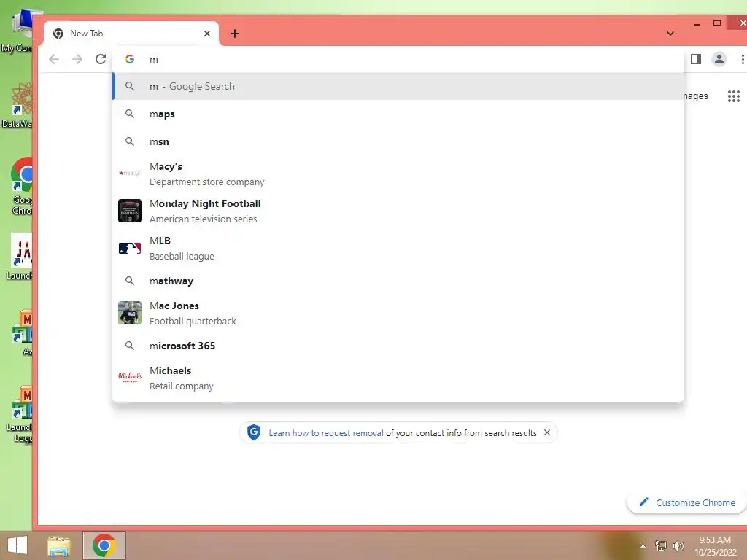Click the Mac Jones photo thumbnail
This screenshot has height=560, width=747.
pos(130,313)
